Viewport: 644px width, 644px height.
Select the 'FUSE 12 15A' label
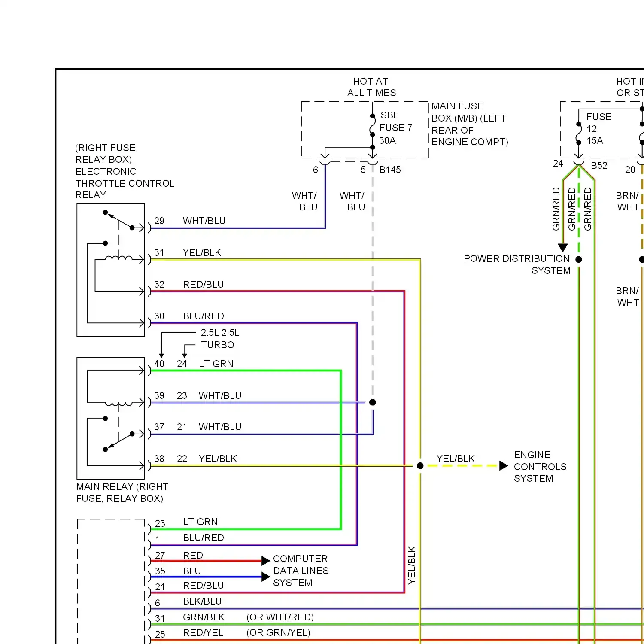(x=599, y=129)
